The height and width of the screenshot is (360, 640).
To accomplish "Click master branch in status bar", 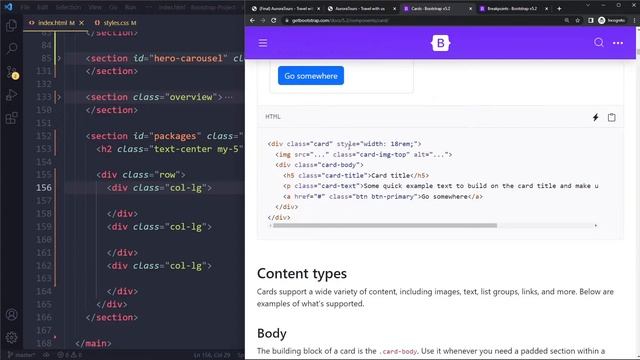I will click(x=21, y=355).
